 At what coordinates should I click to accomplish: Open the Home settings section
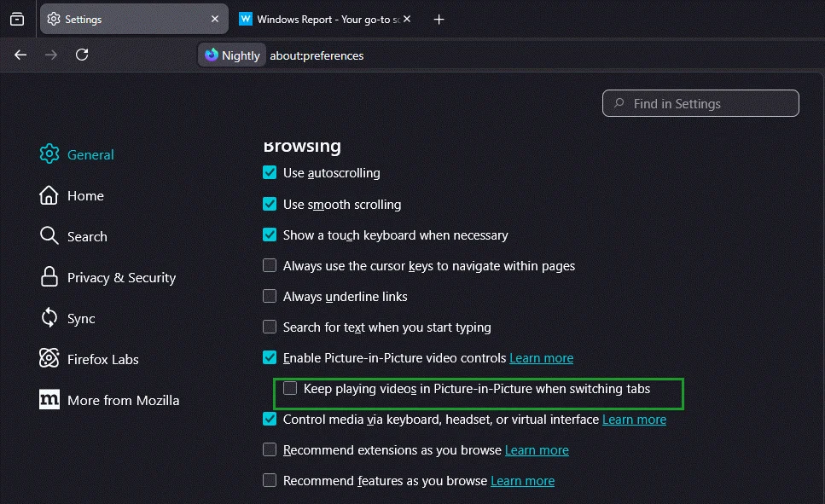click(x=84, y=196)
